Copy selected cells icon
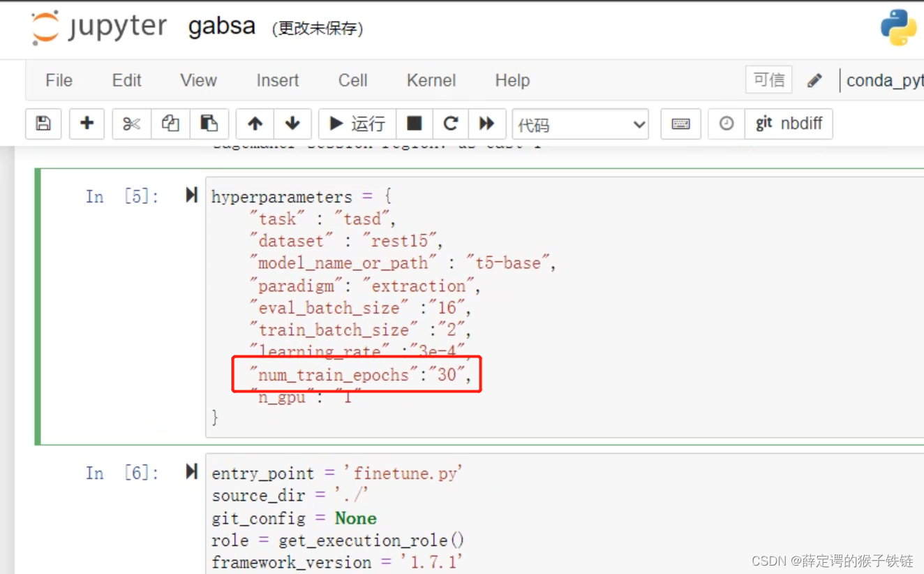Image resolution: width=924 pixels, height=574 pixels. point(170,124)
